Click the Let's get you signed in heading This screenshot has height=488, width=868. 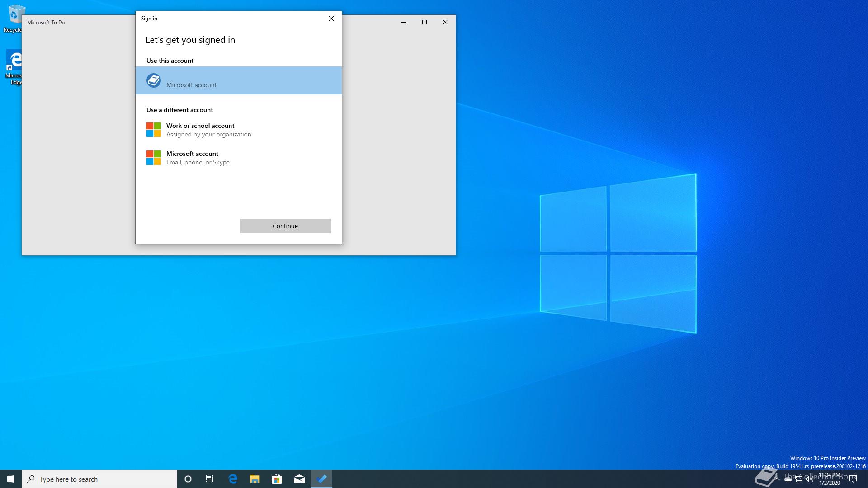point(190,40)
